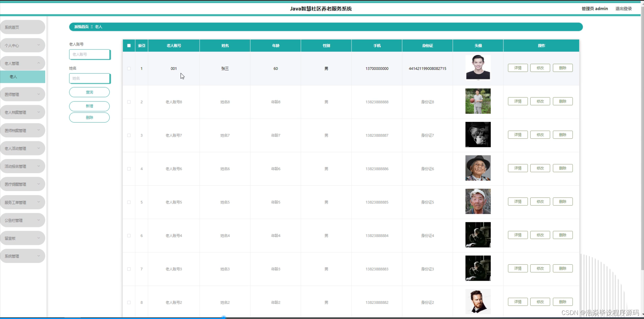View 详情 for 张三
644x319 pixels.
point(518,68)
